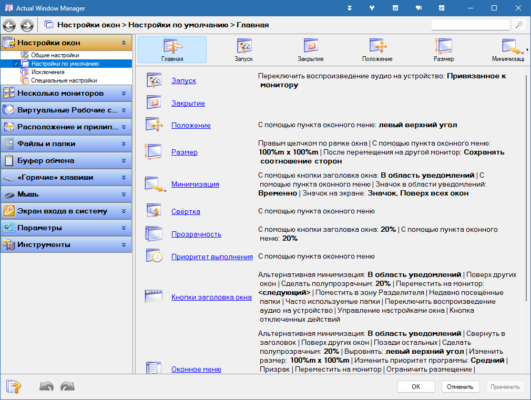The image size is (531, 400).
Task: Switch to the Минимизация toolbar tab
Action: tap(508, 50)
